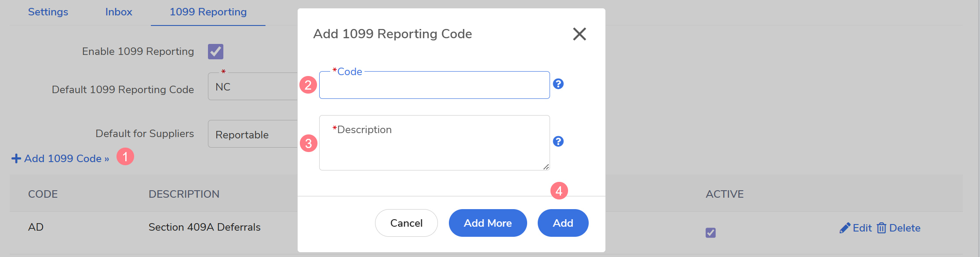Screen dimensions: 980x257
Task: Toggle the Enable 1099 Reporting checkbox
Action: [215, 51]
